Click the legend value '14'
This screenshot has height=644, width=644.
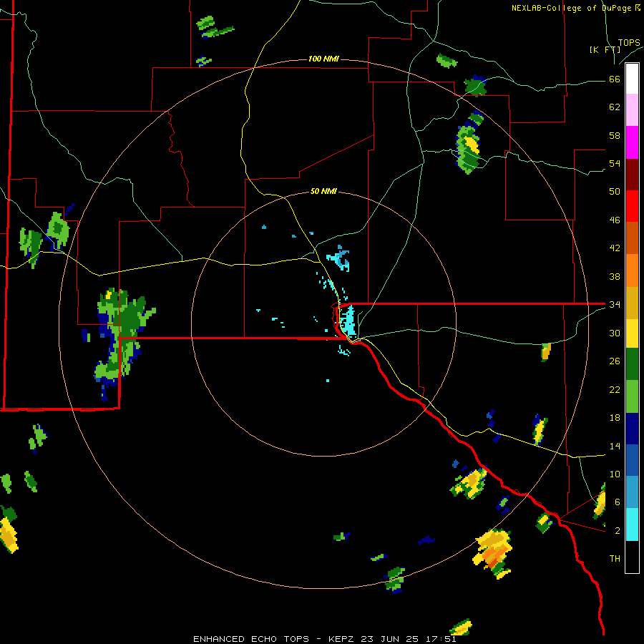pos(615,446)
